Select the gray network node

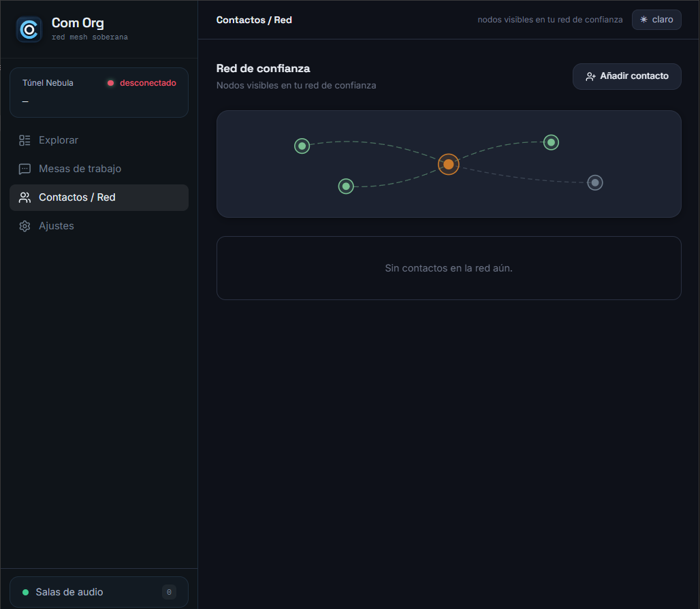(x=595, y=182)
